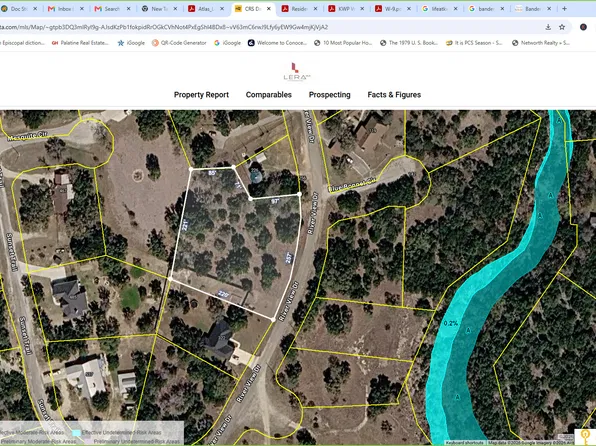Close the Gmail Inbox tab
The width and height of the screenshot is (596, 446).
point(82,8)
